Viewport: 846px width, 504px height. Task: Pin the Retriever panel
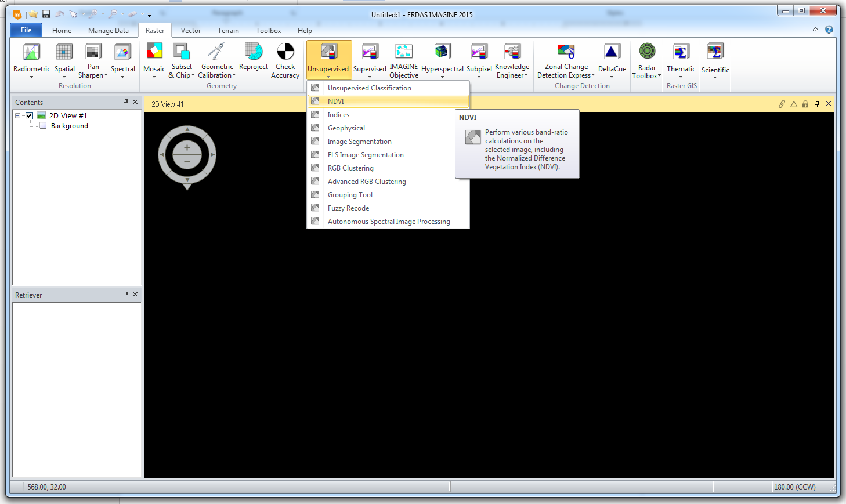click(x=126, y=295)
